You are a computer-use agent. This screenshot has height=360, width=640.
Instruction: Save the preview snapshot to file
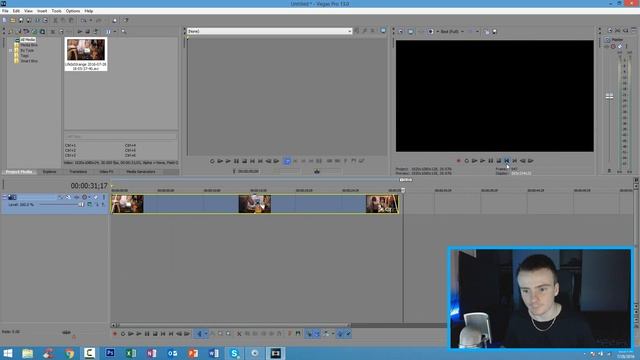click(494, 31)
